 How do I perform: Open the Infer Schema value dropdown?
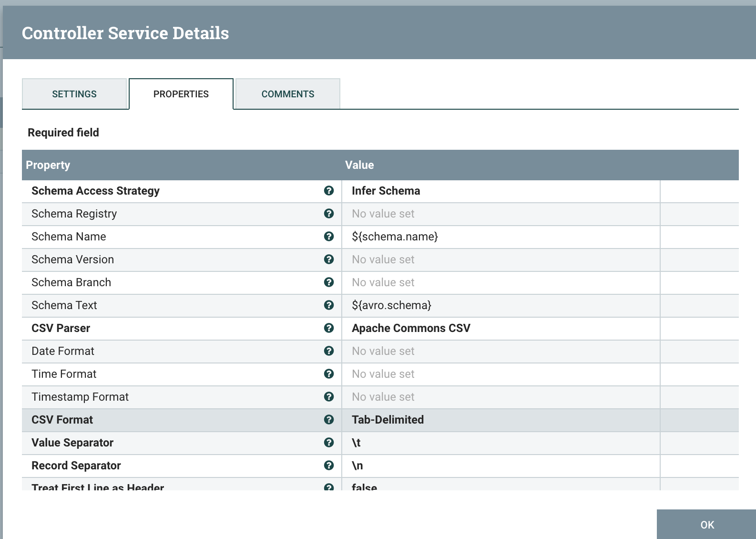coord(501,191)
